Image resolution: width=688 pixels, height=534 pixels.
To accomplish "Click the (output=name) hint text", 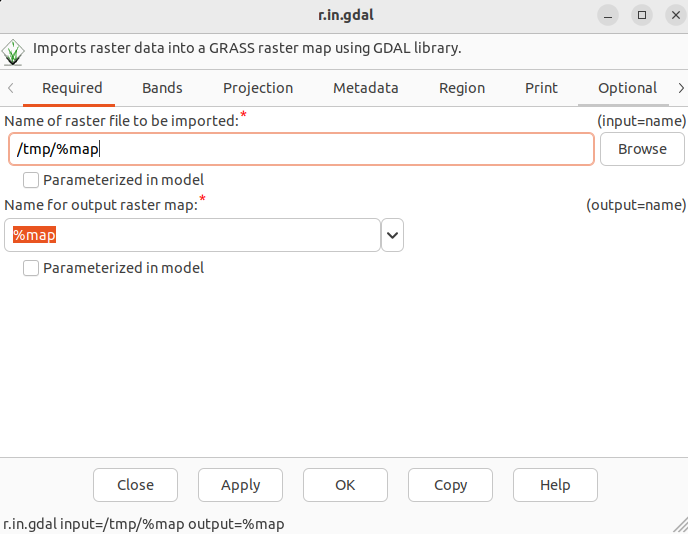I will tap(636, 205).
